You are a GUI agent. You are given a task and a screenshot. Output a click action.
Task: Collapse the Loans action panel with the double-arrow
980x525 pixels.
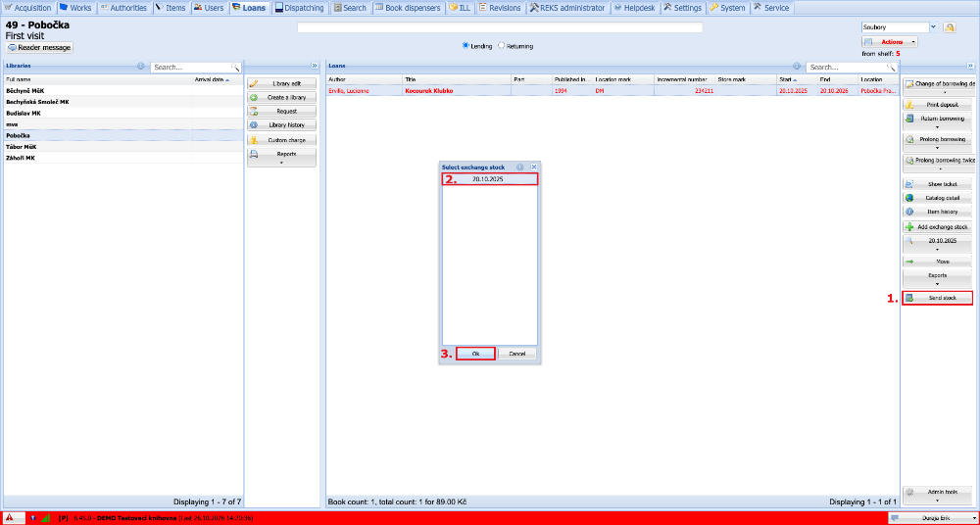(970, 66)
